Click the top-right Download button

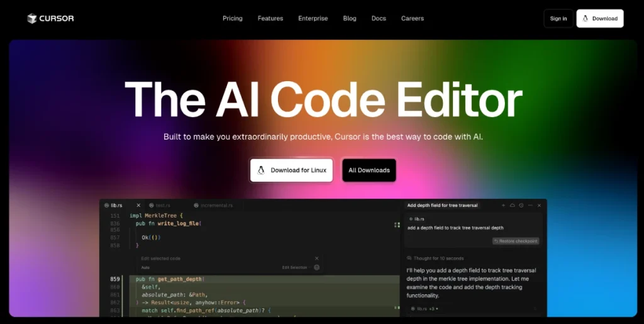click(x=599, y=18)
